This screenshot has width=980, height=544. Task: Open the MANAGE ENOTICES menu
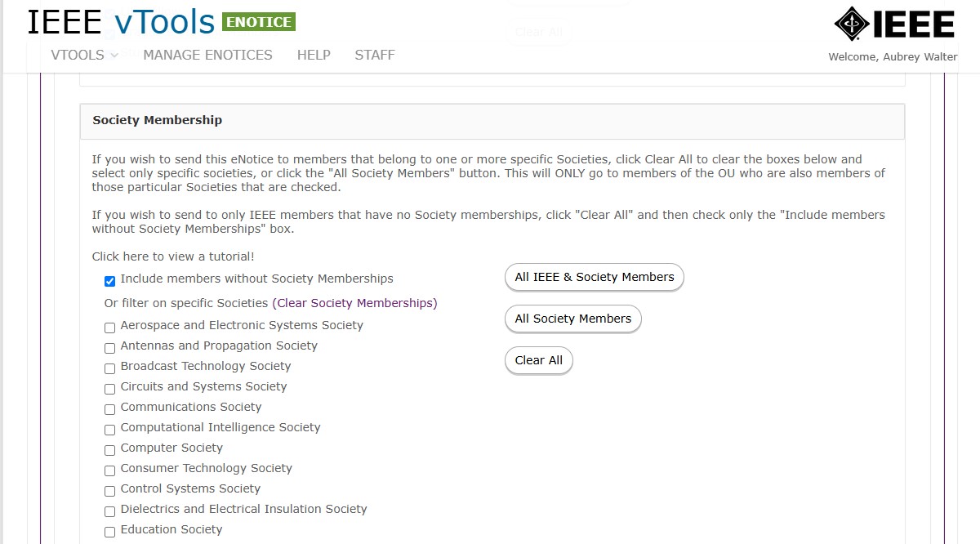tap(207, 55)
